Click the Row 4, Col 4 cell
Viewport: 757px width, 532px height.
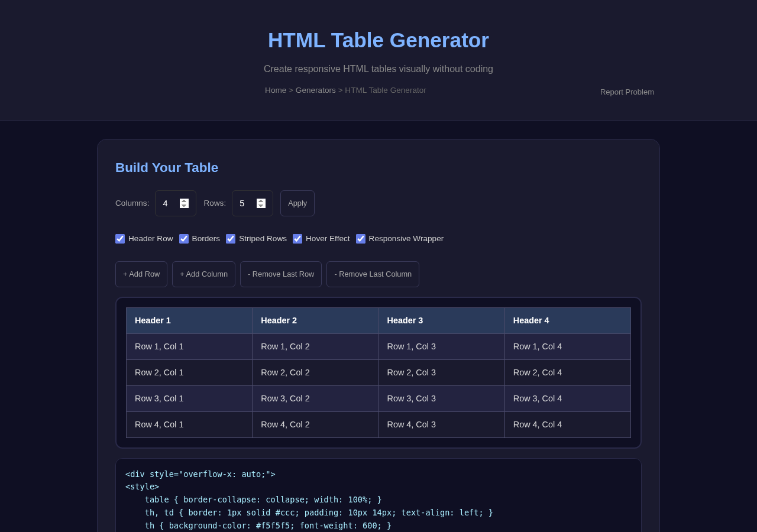pos(568,424)
